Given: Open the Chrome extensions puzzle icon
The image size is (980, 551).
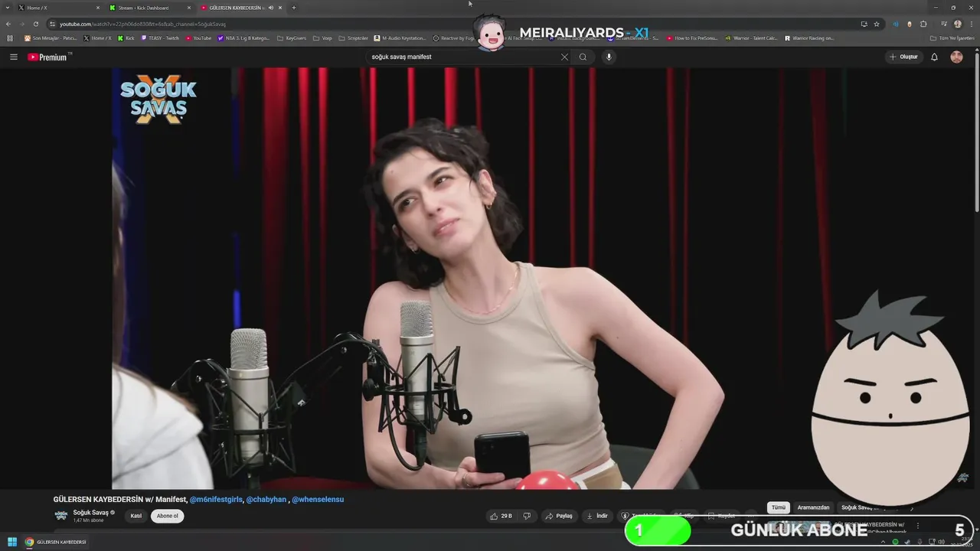Looking at the screenshot, I should (x=923, y=24).
